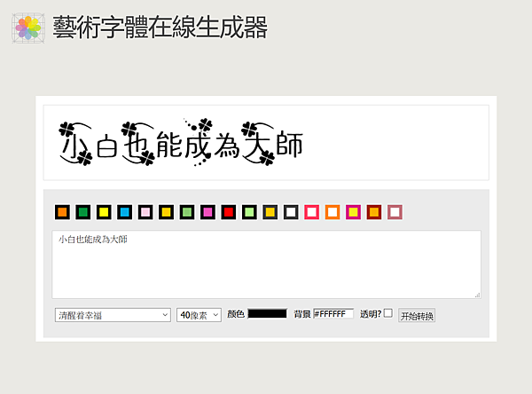
Task: Select the orange-bordered white color preset
Action: tap(332, 212)
